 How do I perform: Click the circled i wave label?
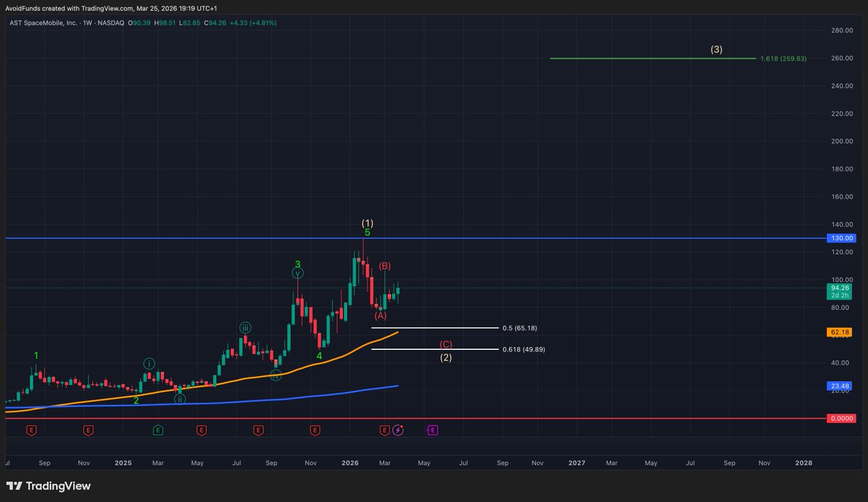149,363
